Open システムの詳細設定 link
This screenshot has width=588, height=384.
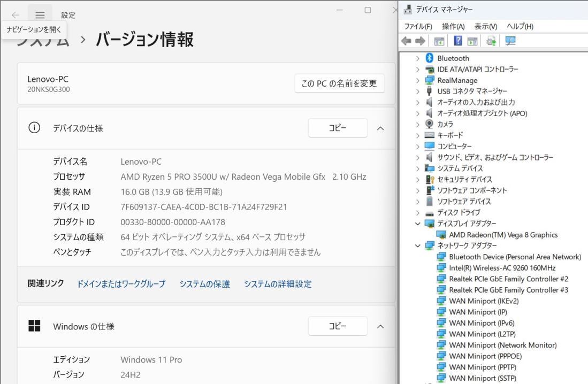pos(278,284)
